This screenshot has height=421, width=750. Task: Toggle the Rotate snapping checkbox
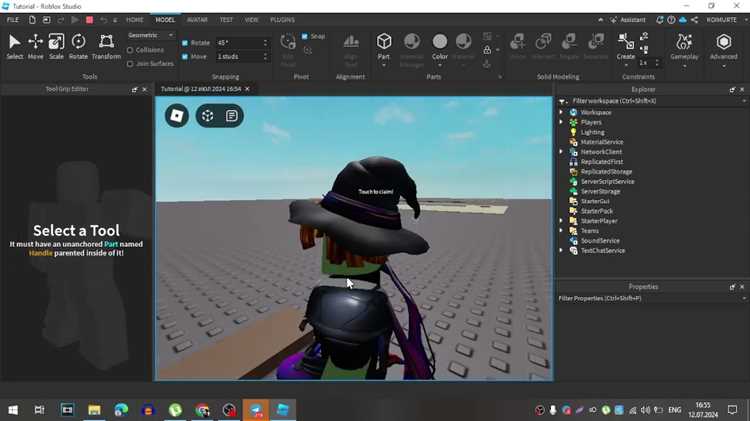(x=185, y=43)
